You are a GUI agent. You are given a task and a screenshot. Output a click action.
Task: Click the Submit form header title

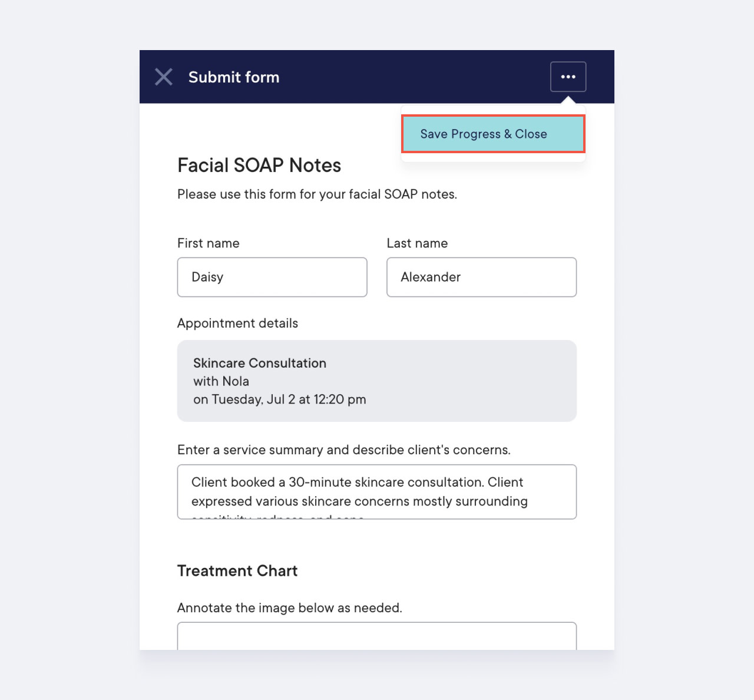[x=234, y=77]
